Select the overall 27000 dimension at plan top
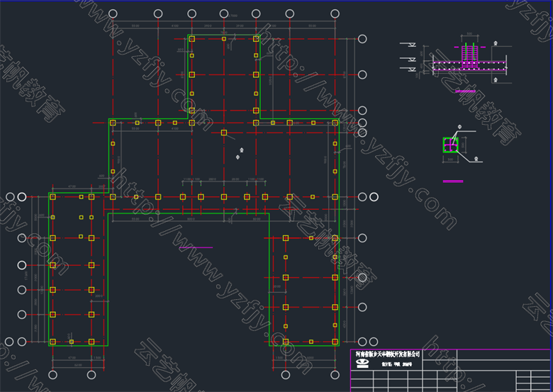Screen dimensions: 553x392 point(233,16)
